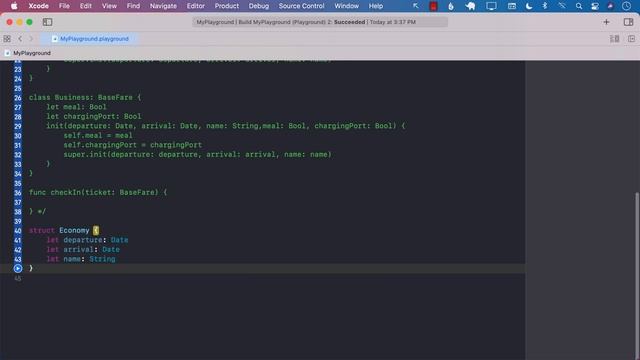Open the File menu
The height and width of the screenshot is (360, 640).
(64, 6)
